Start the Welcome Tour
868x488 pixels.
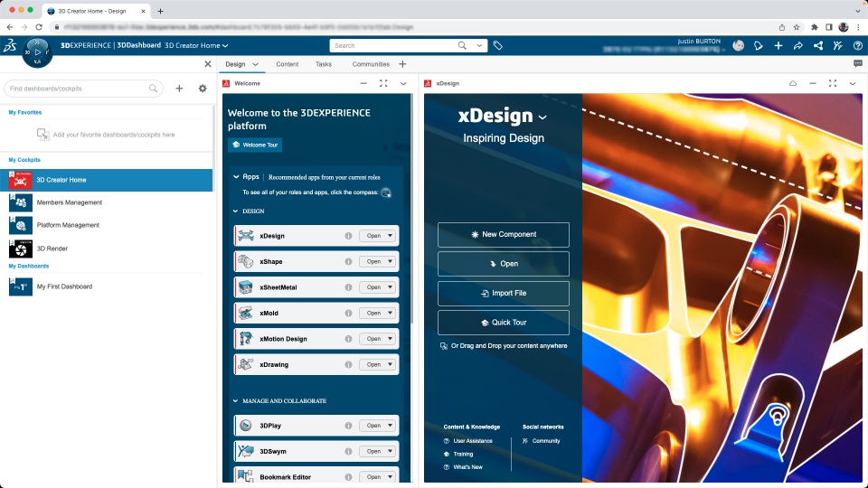coord(255,145)
